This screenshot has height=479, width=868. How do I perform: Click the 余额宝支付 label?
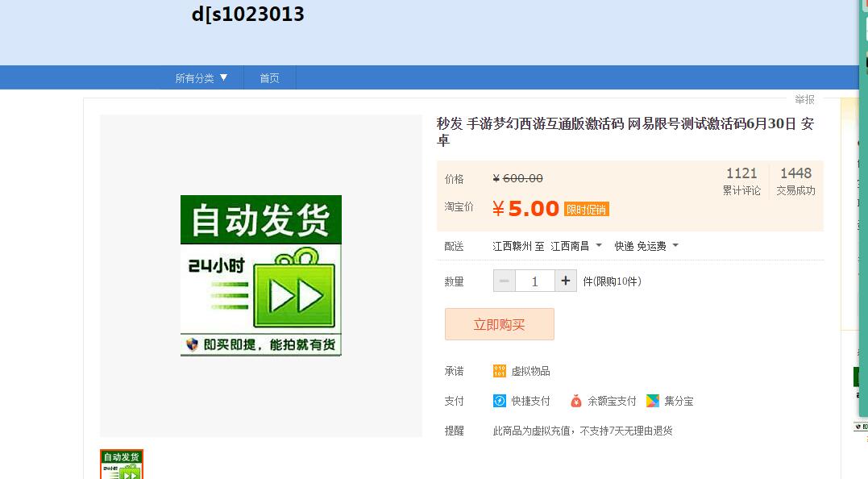pyautogui.click(x=612, y=401)
